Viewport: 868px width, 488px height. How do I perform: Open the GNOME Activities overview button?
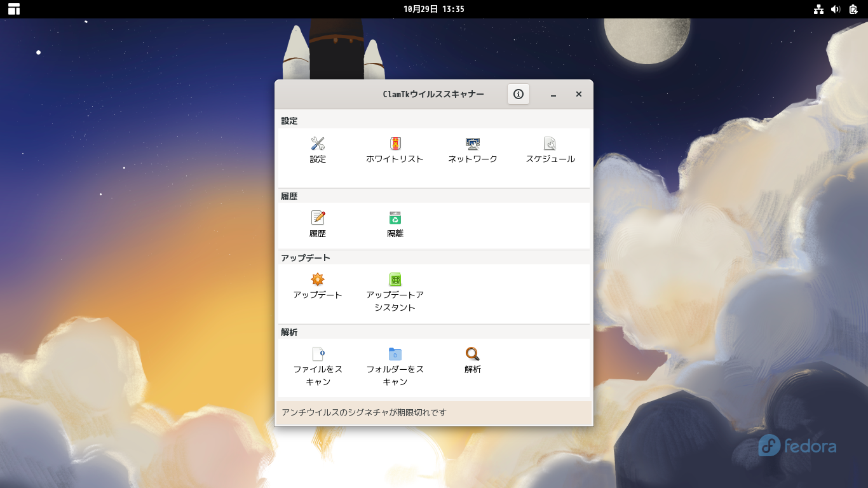point(13,9)
